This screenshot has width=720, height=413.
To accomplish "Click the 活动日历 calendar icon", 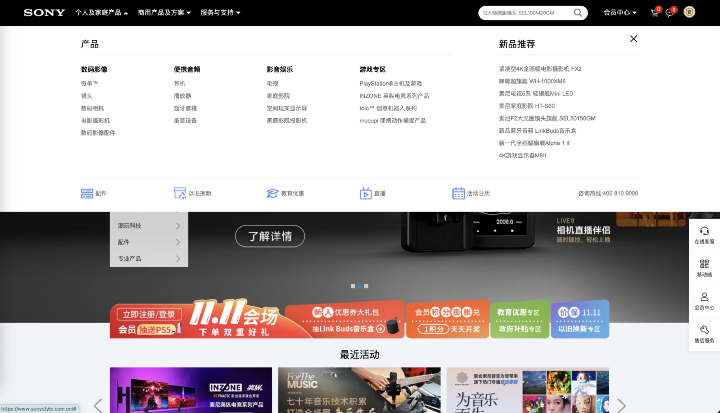I will coord(458,193).
